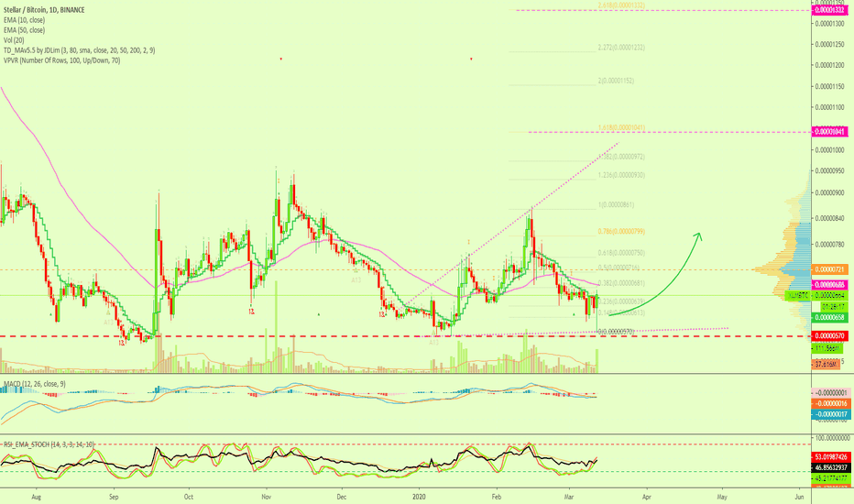Click the RSI_EMA_STOCH indicator label
The width and height of the screenshot is (854, 504).
coord(49,444)
